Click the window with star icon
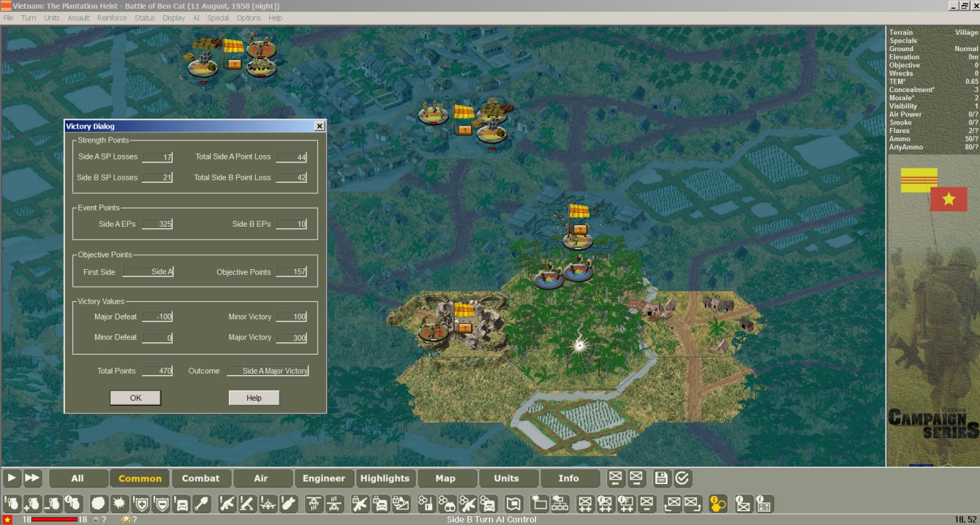Screen dimensions: 980x525 (x=540, y=504)
